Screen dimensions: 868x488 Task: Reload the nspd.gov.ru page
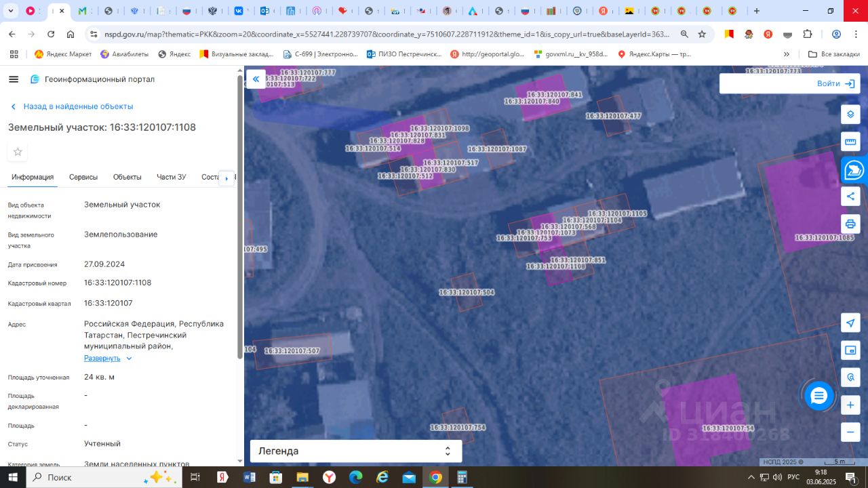pyautogui.click(x=51, y=35)
